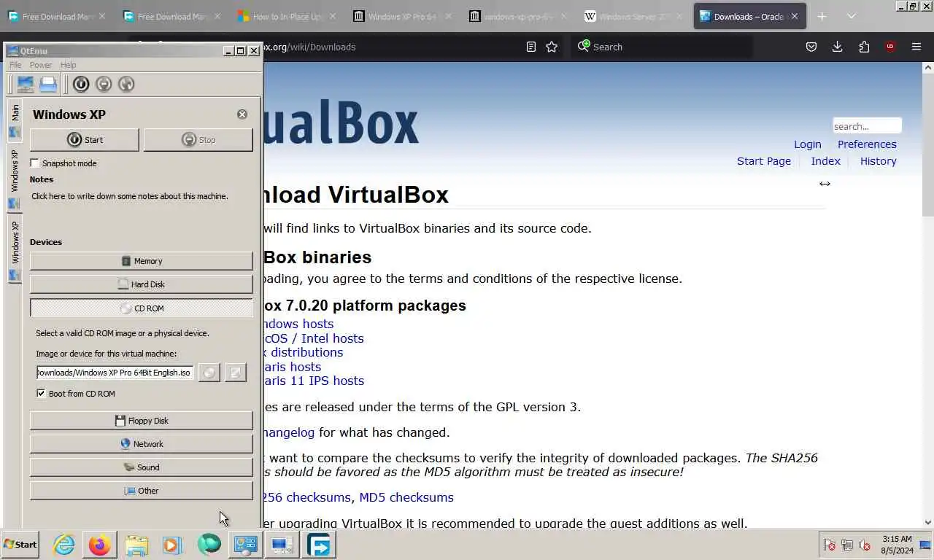934x560 pixels.
Task: Open the Preferences link
Action: pos(867,144)
